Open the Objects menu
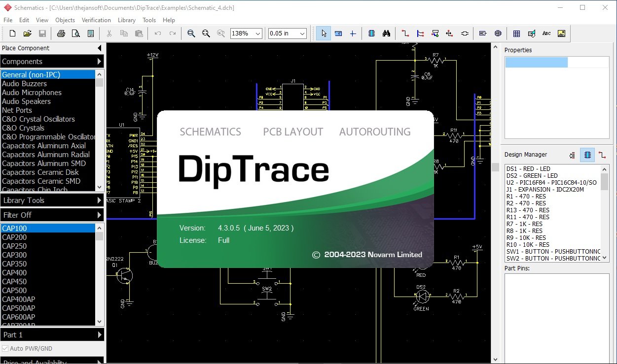Screen dimensions: 617x364 click(x=65, y=20)
